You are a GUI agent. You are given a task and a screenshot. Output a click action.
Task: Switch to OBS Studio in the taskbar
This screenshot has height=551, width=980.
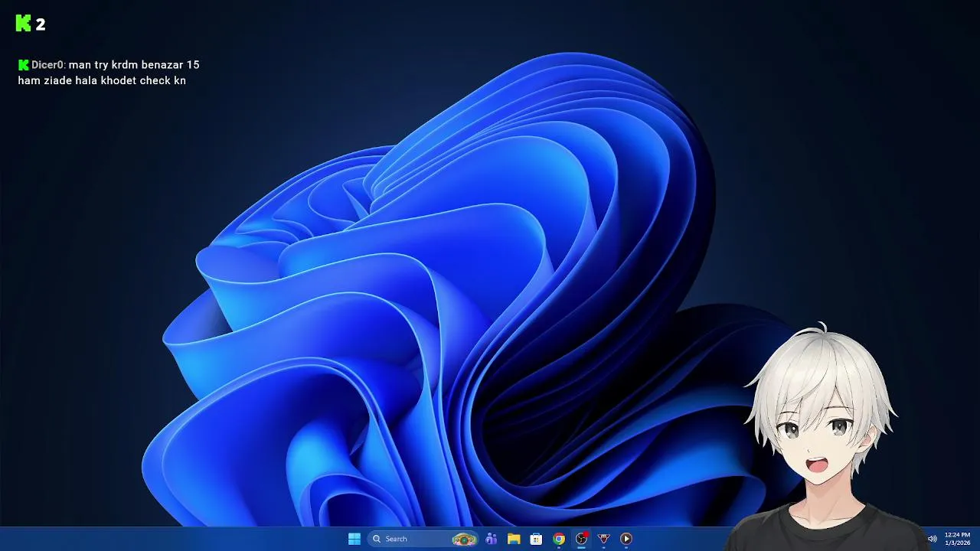[x=582, y=539]
